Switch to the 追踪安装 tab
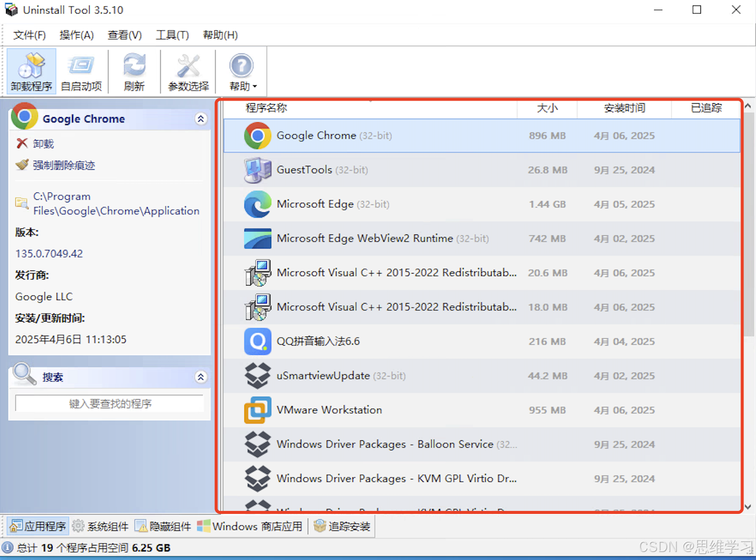The height and width of the screenshot is (560, 756). [x=342, y=526]
